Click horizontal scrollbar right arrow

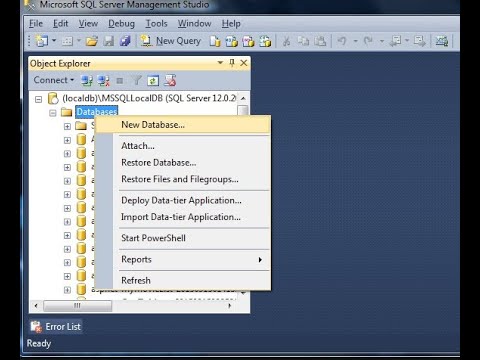tap(229, 306)
